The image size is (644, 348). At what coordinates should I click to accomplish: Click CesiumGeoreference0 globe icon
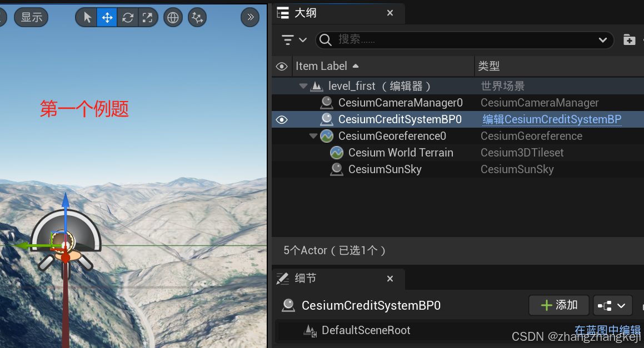point(327,136)
